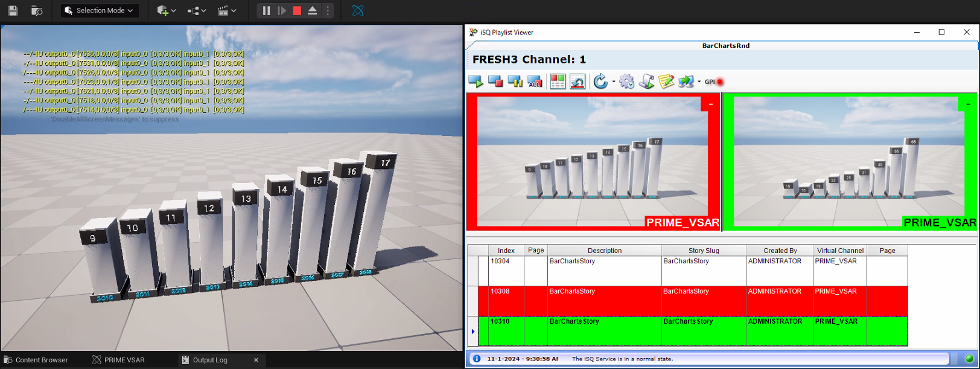Switch to the Output Log tab
Screen dimensions: 980x369
(209, 360)
